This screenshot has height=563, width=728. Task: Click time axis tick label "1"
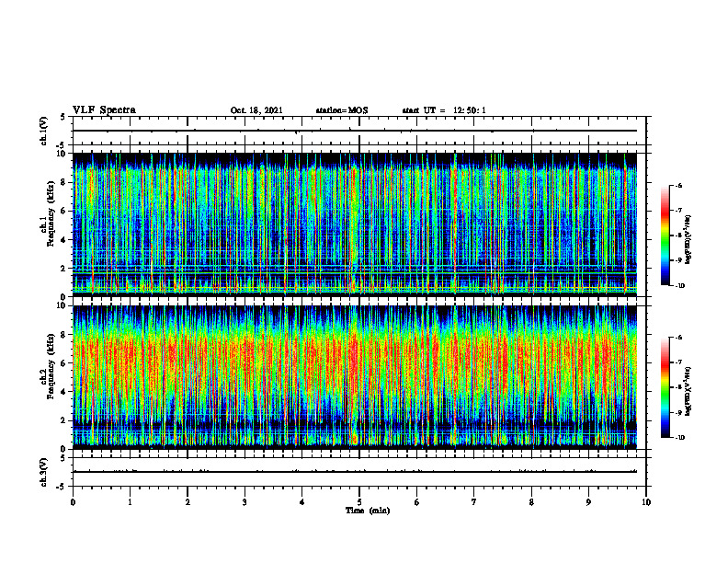(x=130, y=502)
